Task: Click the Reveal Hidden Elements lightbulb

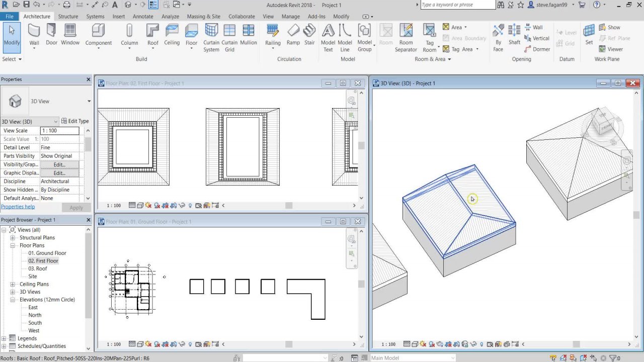Action: [190, 205]
